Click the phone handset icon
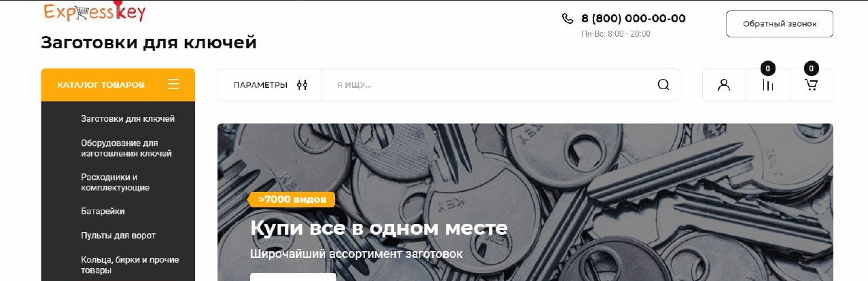Viewport: 868px width, 281px height. [x=568, y=18]
